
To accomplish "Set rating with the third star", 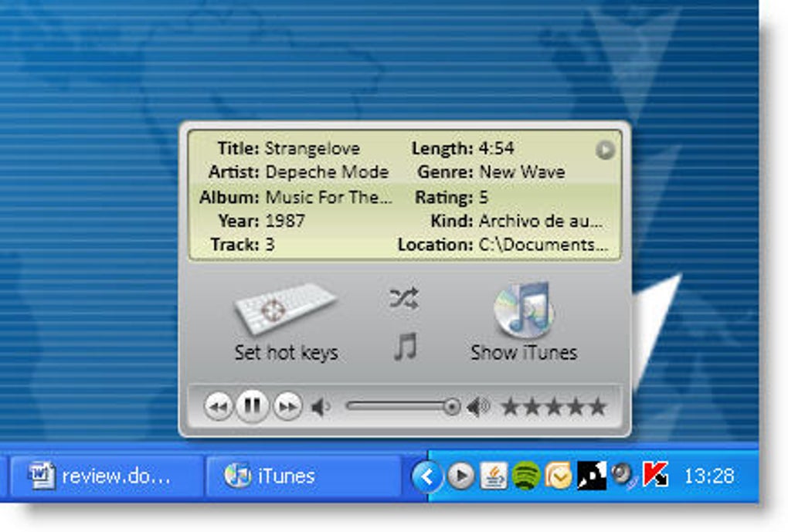I will [554, 406].
